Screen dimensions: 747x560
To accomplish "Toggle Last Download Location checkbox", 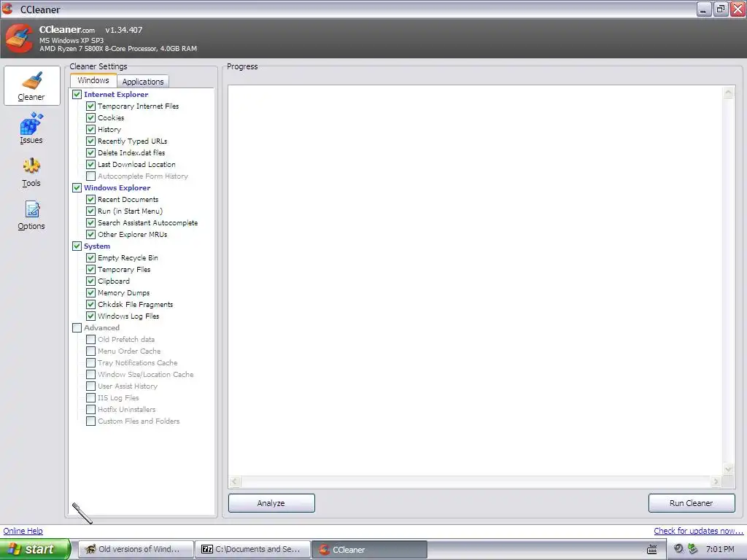I will [x=90, y=164].
